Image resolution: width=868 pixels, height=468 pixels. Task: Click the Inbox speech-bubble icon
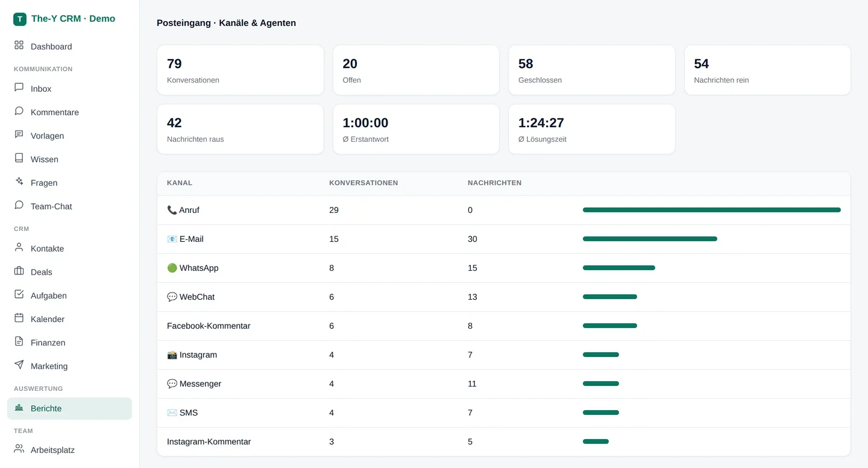tap(19, 87)
